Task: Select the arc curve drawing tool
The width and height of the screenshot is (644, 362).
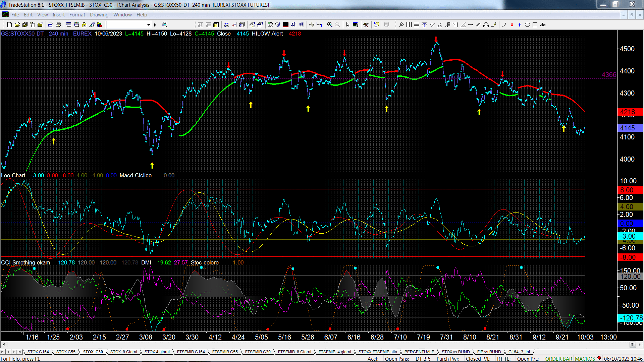Action: click(x=504, y=24)
